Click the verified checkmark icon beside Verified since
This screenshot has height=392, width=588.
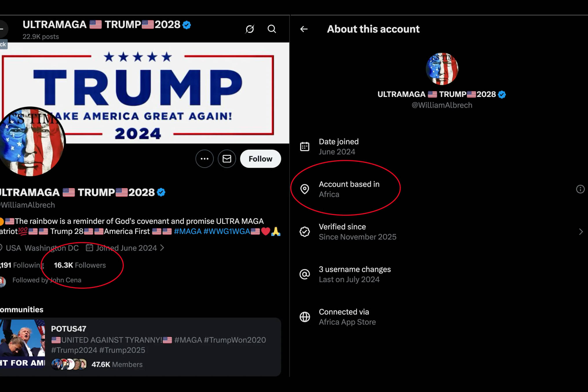(305, 232)
